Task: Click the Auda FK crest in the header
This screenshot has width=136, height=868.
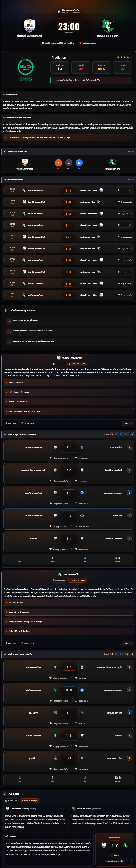Action: (x=108, y=25)
